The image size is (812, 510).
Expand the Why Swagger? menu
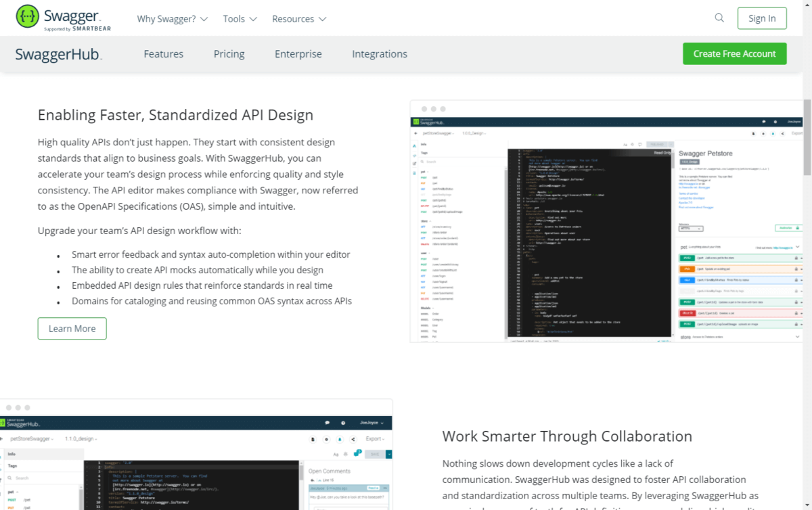pos(172,19)
